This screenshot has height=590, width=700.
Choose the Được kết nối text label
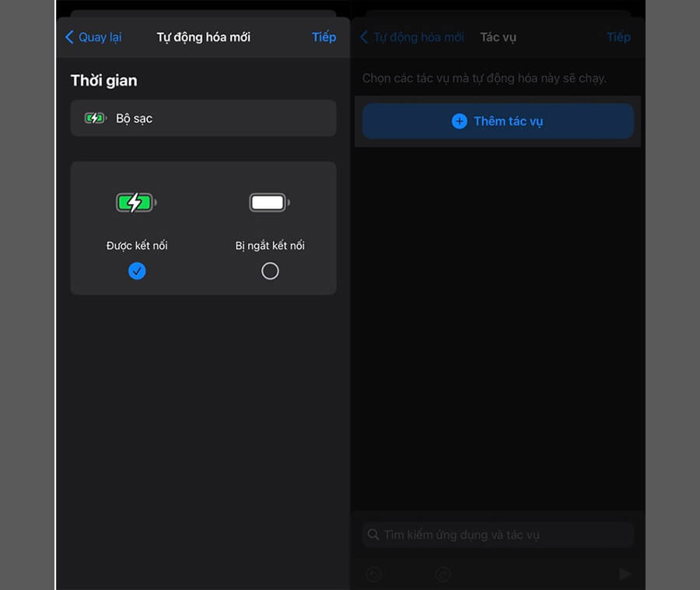pos(137,245)
